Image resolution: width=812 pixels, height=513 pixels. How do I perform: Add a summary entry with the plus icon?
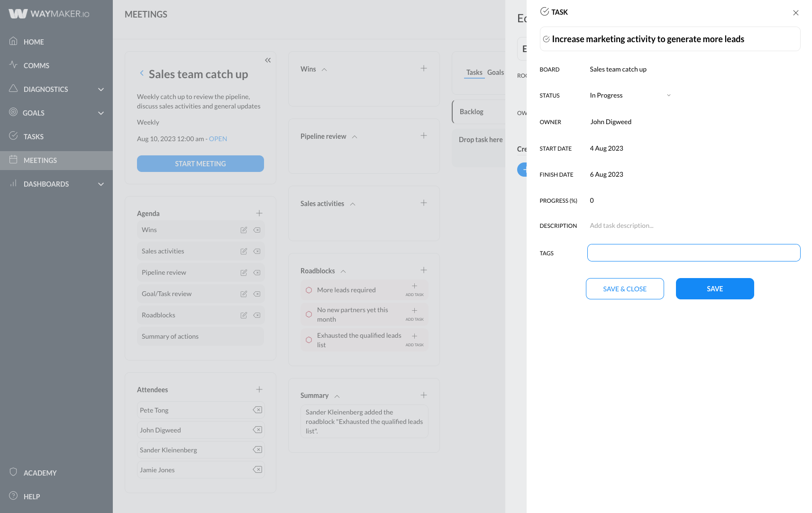pos(424,395)
